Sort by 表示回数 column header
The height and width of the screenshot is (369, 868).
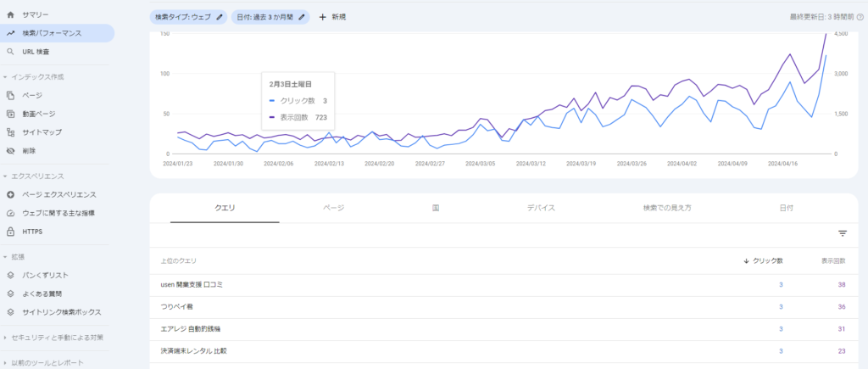pyautogui.click(x=834, y=261)
